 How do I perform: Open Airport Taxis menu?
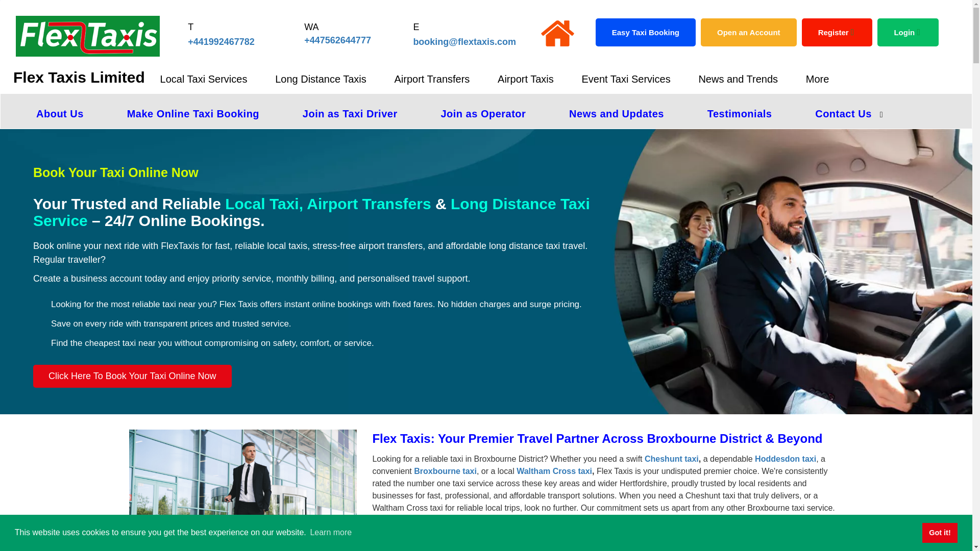click(x=525, y=79)
